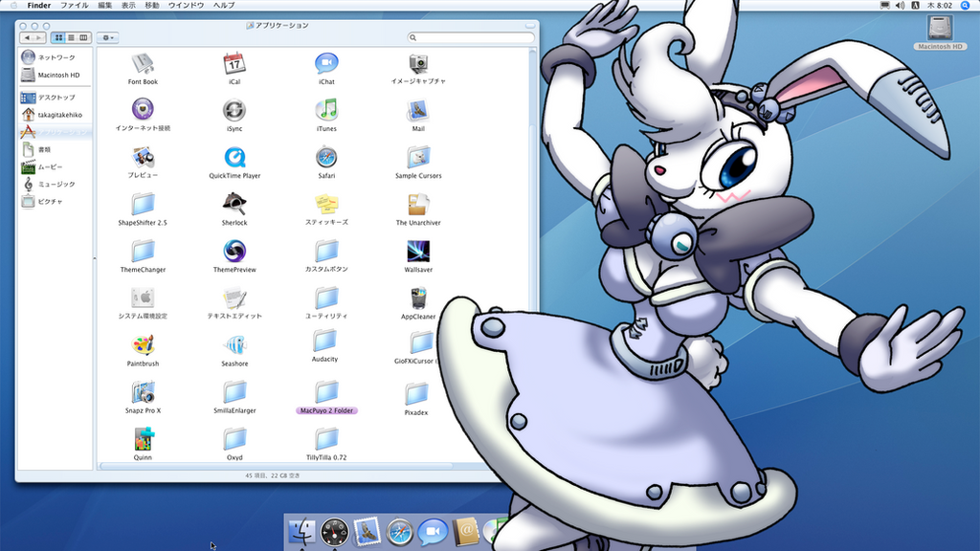Select QuickTime Player icon
Screen dimensions: 980x551
tap(234, 158)
